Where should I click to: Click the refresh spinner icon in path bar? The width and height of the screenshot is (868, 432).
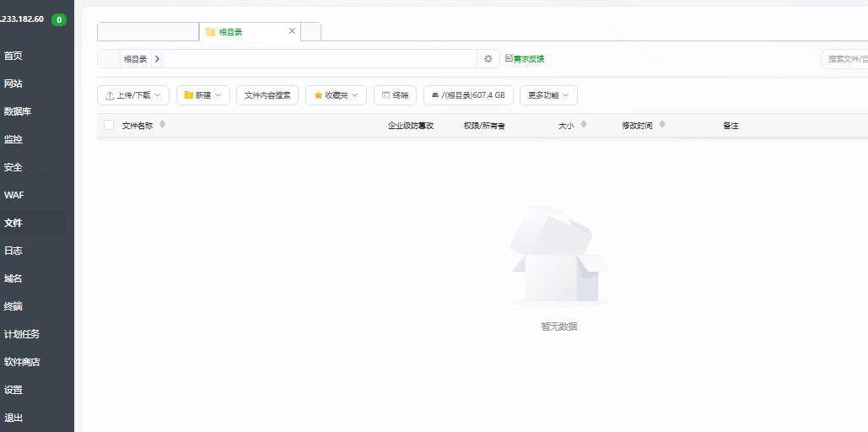[x=488, y=59]
